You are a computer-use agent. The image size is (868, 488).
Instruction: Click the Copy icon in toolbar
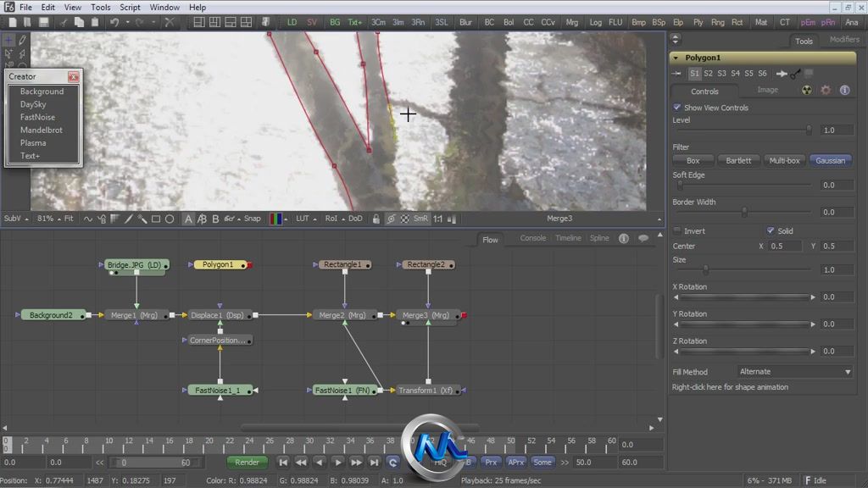[x=79, y=22]
